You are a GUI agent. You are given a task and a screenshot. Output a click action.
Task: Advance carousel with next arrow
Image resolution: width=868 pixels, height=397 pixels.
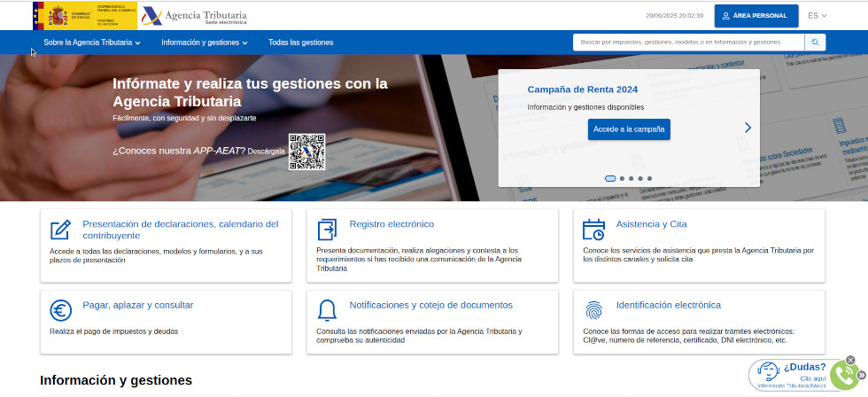point(748,128)
